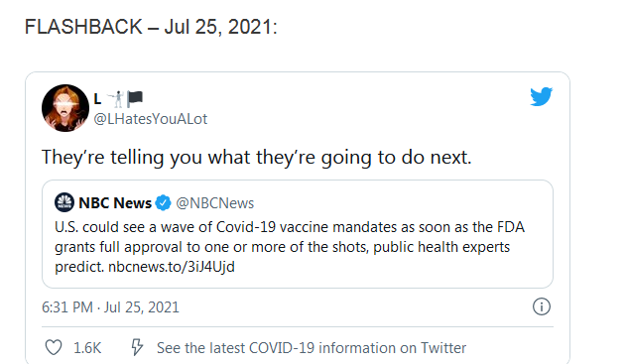Screen dimensions: 627x364
Task: Follow the nbcnews.to/3iJ4Ujd link
Action: click(x=172, y=267)
